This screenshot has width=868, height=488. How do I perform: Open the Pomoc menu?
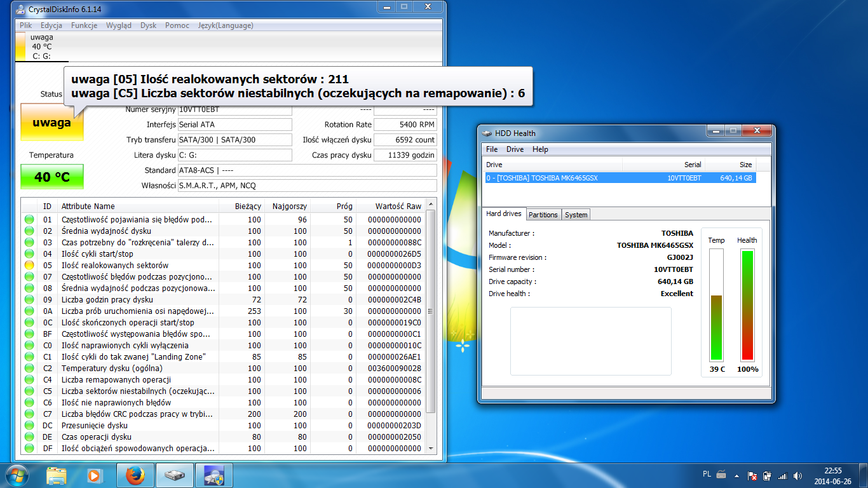coord(177,25)
